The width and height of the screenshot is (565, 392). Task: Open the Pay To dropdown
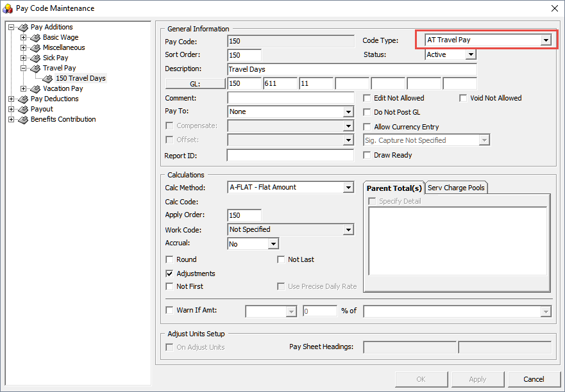tap(348, 112)
